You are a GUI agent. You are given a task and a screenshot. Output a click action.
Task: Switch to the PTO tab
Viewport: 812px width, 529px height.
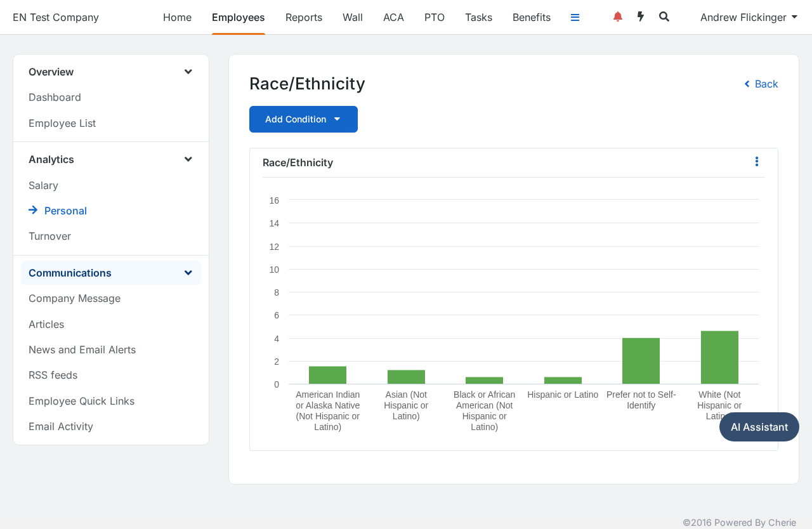435,17
